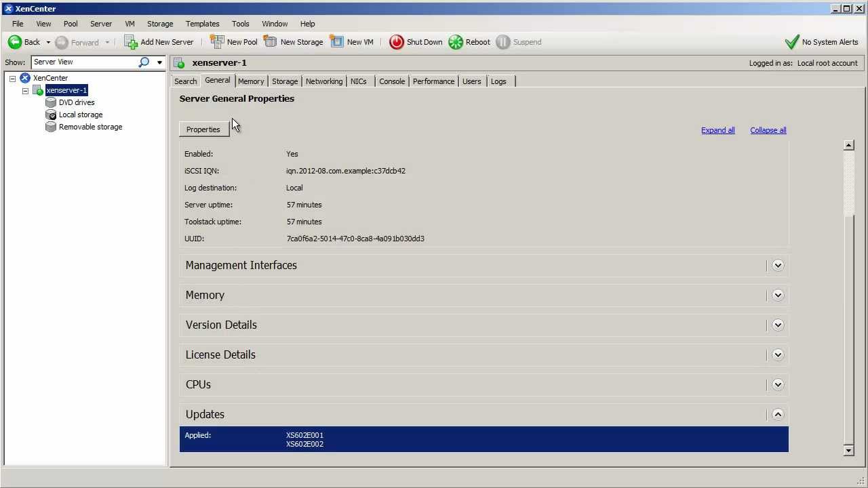The width and height of the screenshot is (868, 488).
Task: Shut Down the selected server
Action: 416,42
